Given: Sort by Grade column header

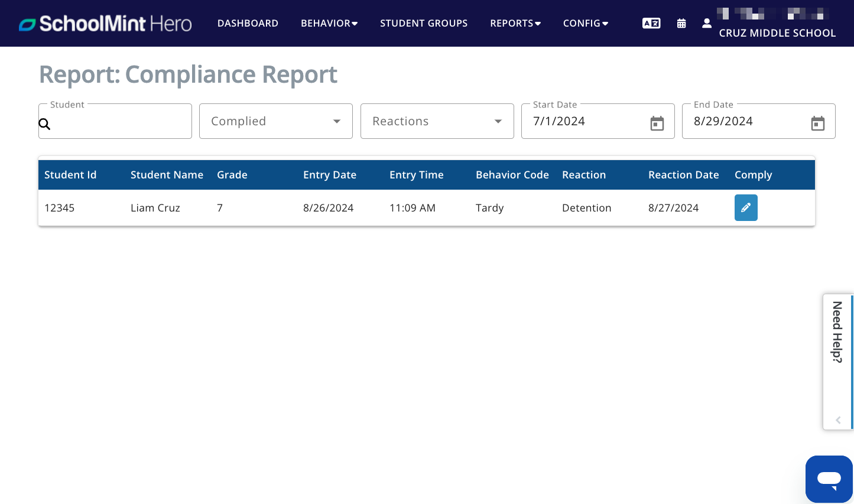Looking at the screenshot, I should point(232,175).
